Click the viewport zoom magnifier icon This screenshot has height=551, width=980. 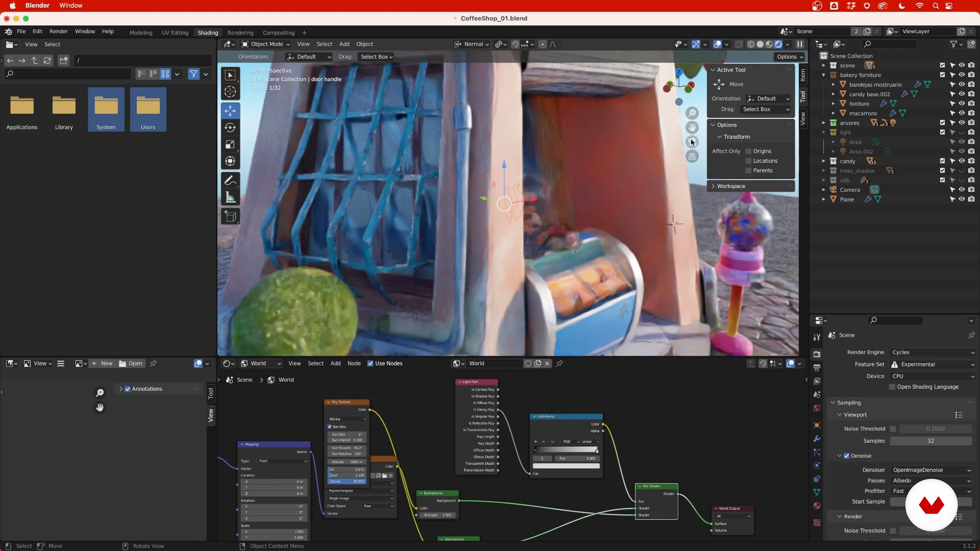tap(692, 113)
